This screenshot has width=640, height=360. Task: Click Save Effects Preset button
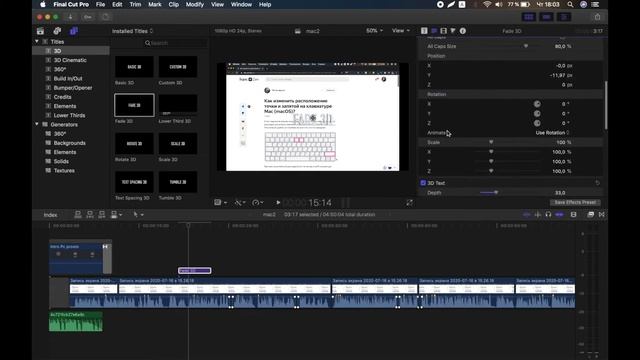coord(575,202)
